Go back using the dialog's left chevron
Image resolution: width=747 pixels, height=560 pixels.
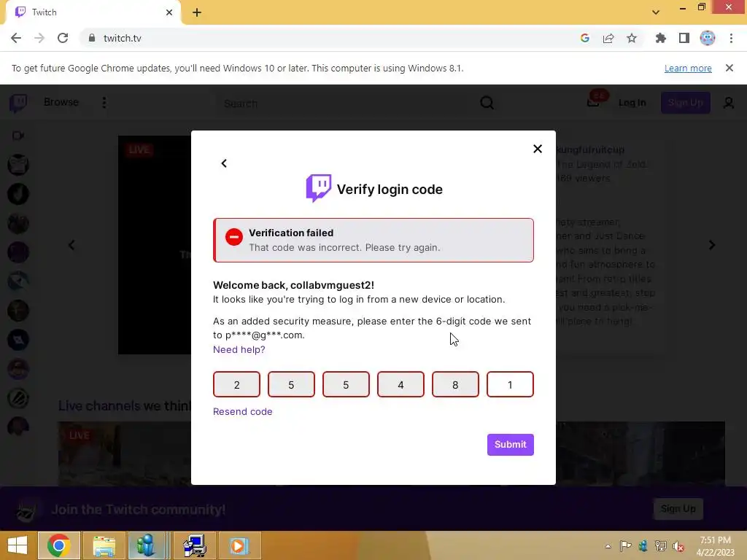pyautogui.click(x=224, y=163)
